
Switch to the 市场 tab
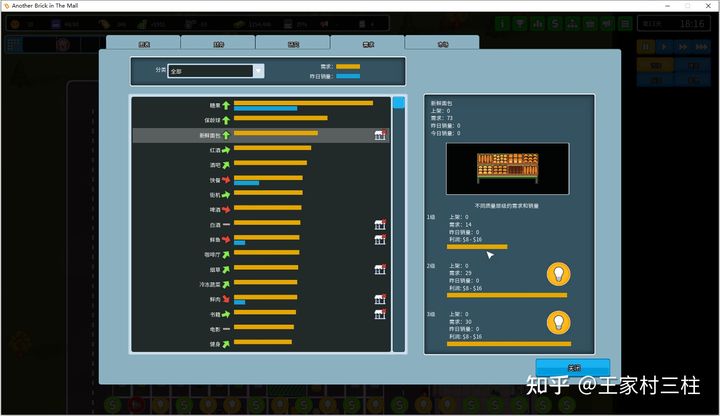442,43
